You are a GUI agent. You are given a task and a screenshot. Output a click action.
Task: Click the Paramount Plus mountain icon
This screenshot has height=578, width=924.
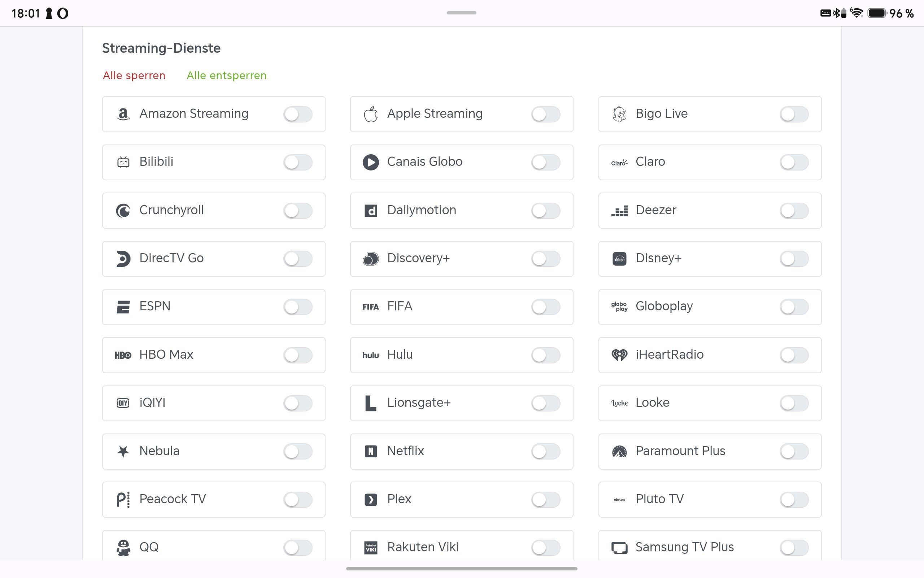pos(619,452)
